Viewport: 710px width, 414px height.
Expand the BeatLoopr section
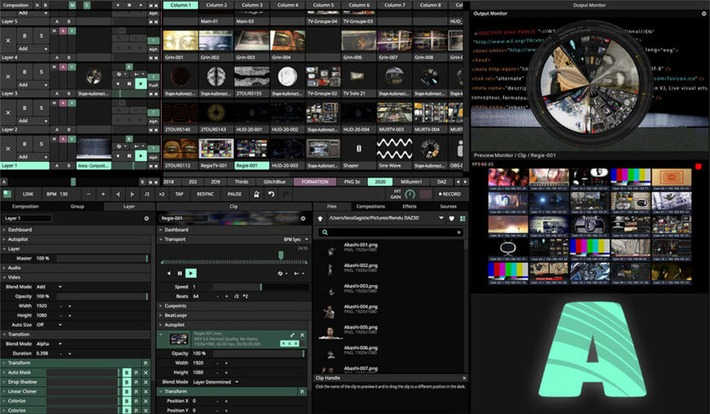point(233,315)
